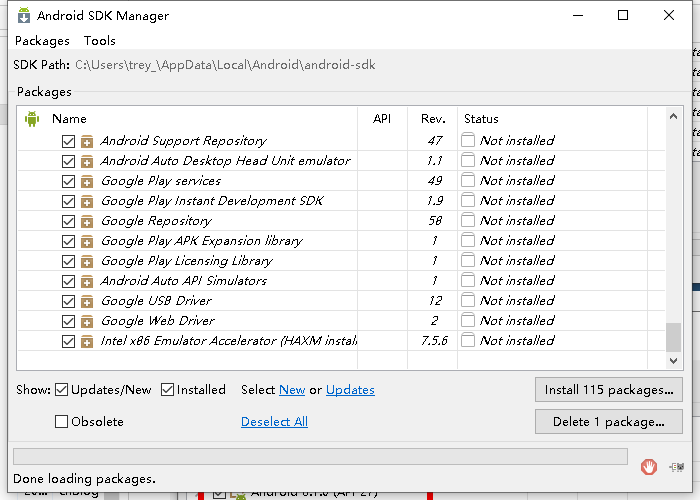This screenshot has width=700, height=500.
Task: Uncheck Google Web Driver checkbox
Action: point(68,321)
